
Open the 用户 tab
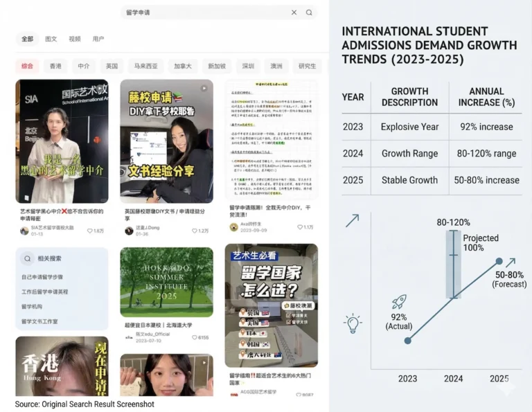[x=98, y=39]
